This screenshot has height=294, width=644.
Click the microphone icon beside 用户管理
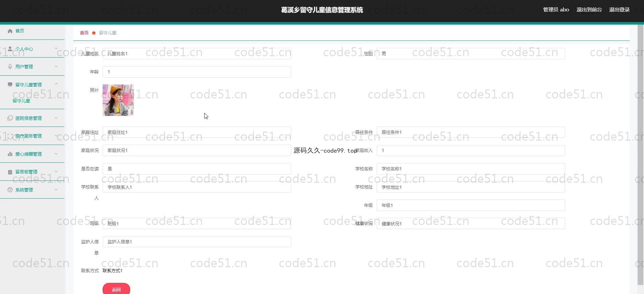10,67
